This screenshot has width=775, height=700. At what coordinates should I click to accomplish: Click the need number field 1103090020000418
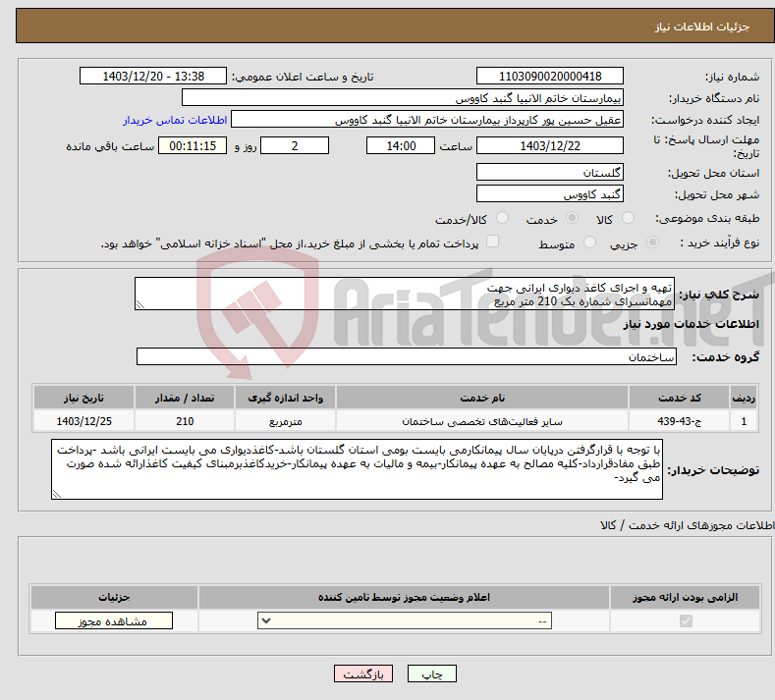(550, 76)
